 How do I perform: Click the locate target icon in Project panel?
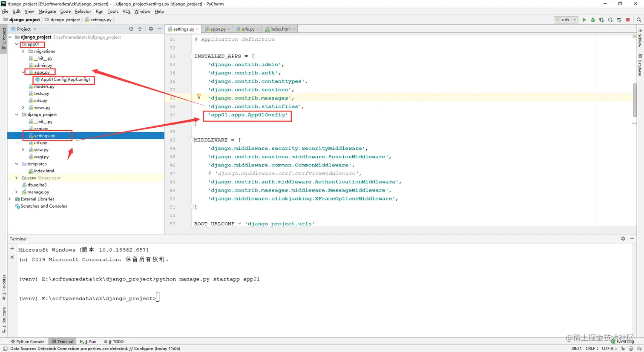[x=131, y=29]
